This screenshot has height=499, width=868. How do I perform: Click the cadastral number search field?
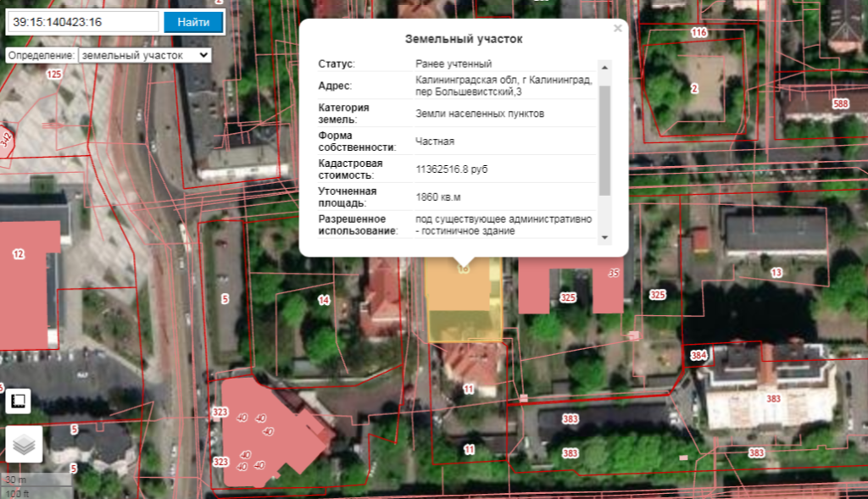(82, 22)
